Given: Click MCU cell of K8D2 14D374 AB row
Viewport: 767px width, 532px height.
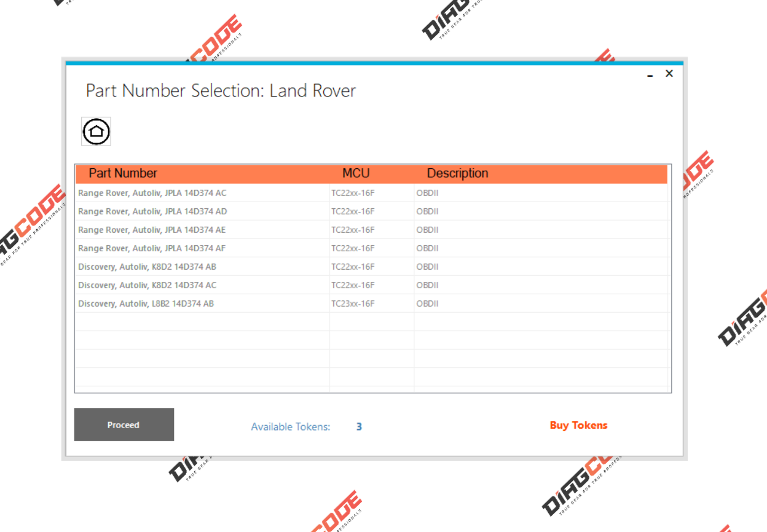Looking at the screenshot, I should (372, 267).
